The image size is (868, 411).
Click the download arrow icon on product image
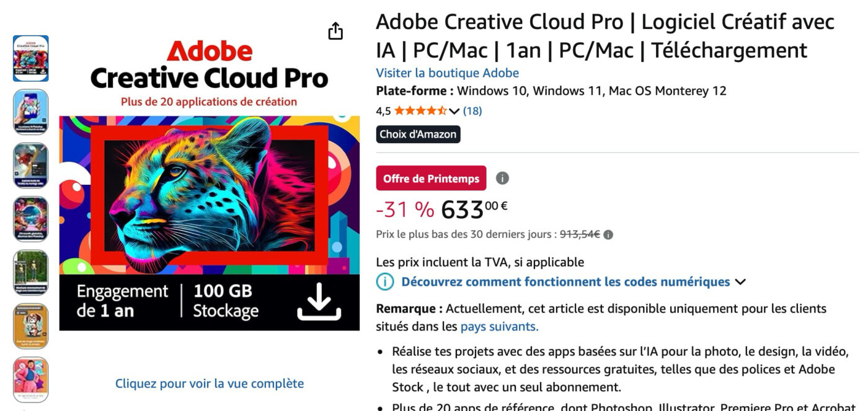(319, 301)
